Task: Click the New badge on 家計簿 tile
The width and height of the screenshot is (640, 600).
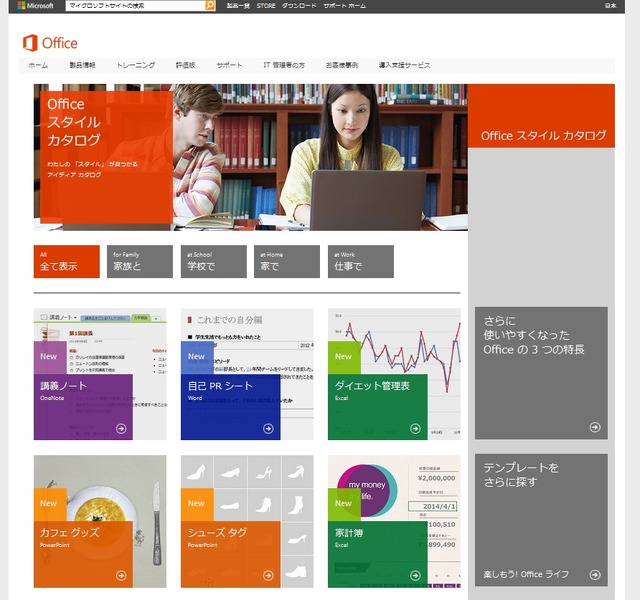Action: point(344,504)
